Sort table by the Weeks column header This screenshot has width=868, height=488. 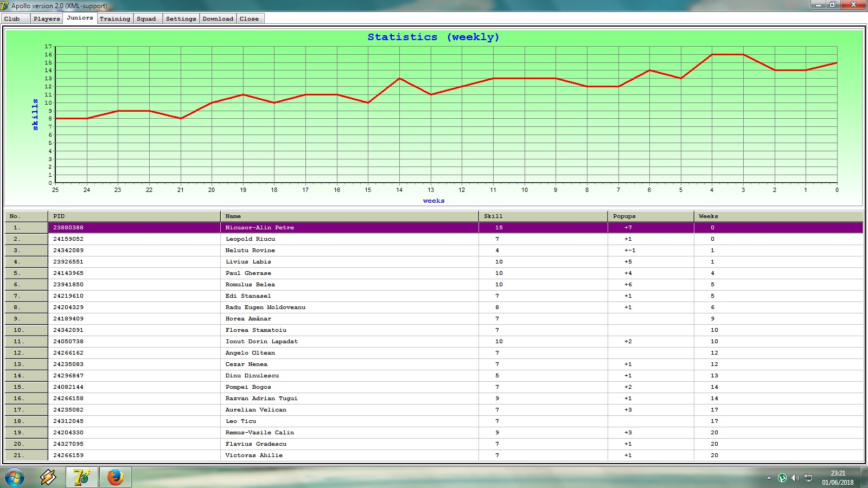[778, 216]
